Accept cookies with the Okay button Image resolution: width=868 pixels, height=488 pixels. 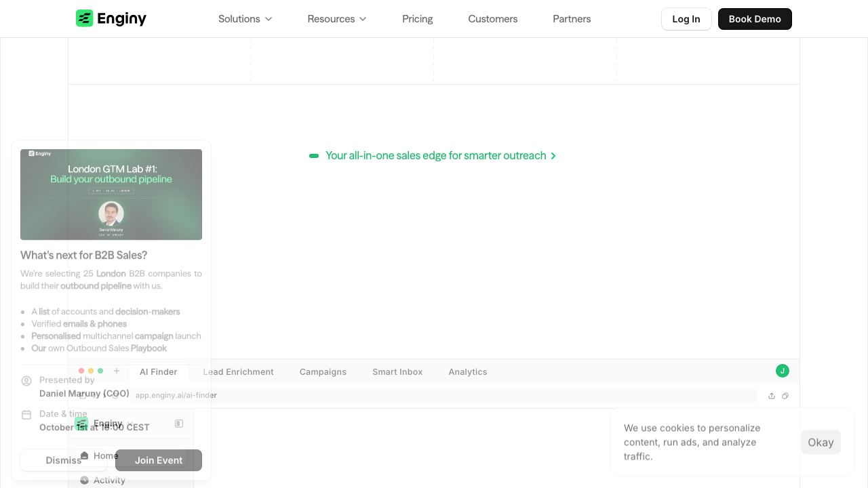pos(821,442)
